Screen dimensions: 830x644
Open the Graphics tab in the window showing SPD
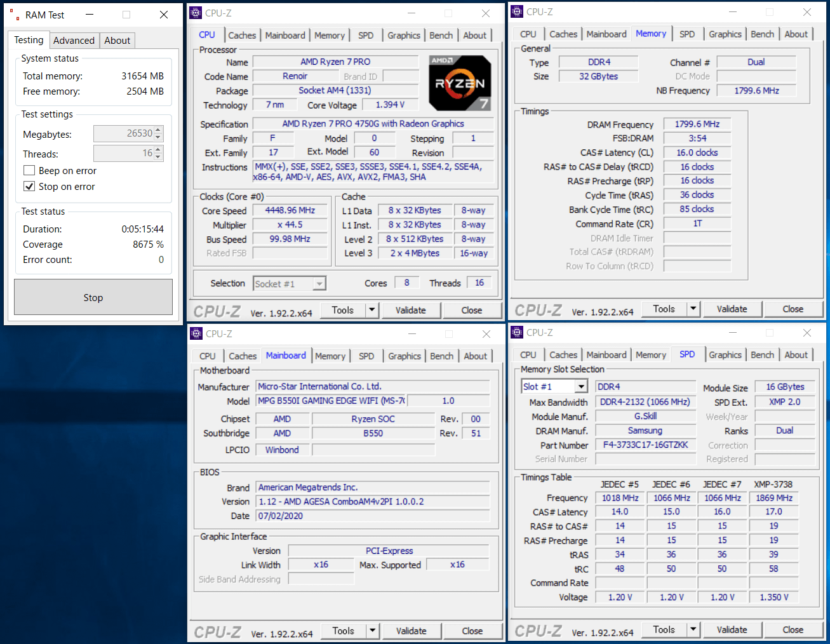coord(725,355)
